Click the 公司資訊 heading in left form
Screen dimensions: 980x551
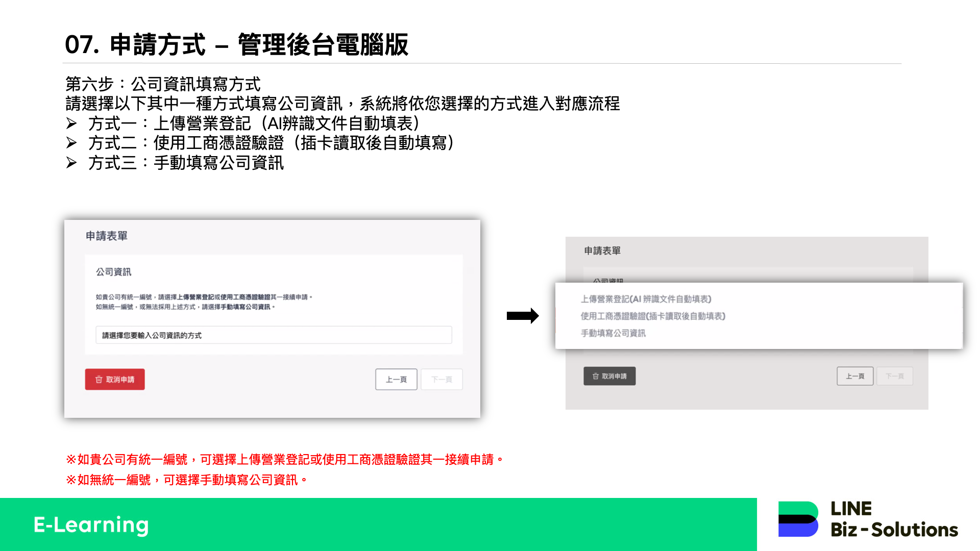coord(113,272)
